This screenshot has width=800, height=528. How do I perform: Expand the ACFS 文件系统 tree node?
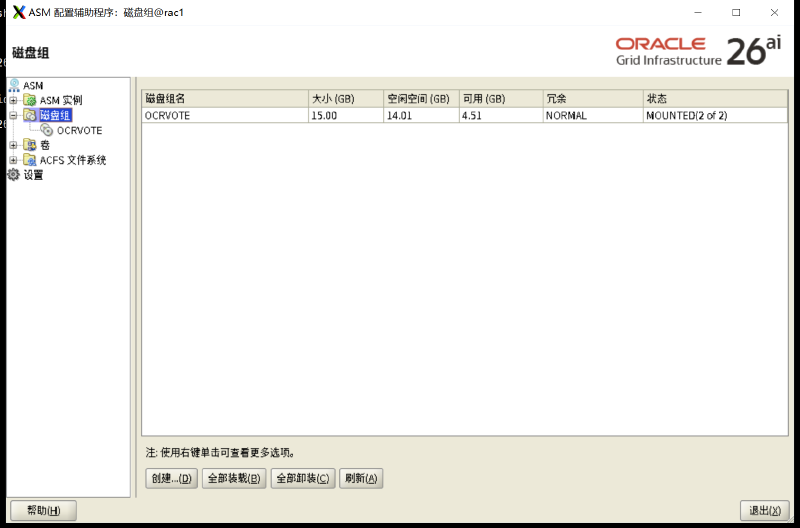pos(13,160)
